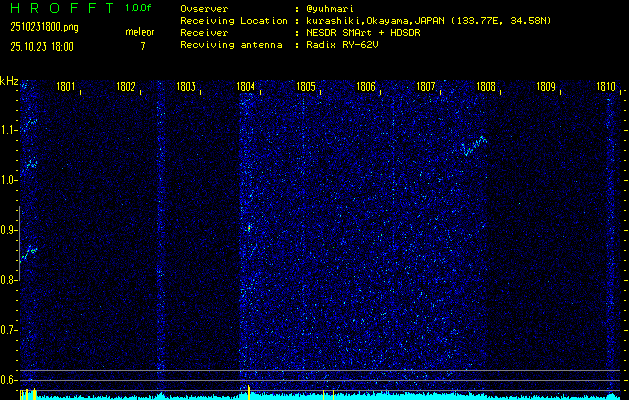Click the Radix RY-62V antenna text

[342, 45]
